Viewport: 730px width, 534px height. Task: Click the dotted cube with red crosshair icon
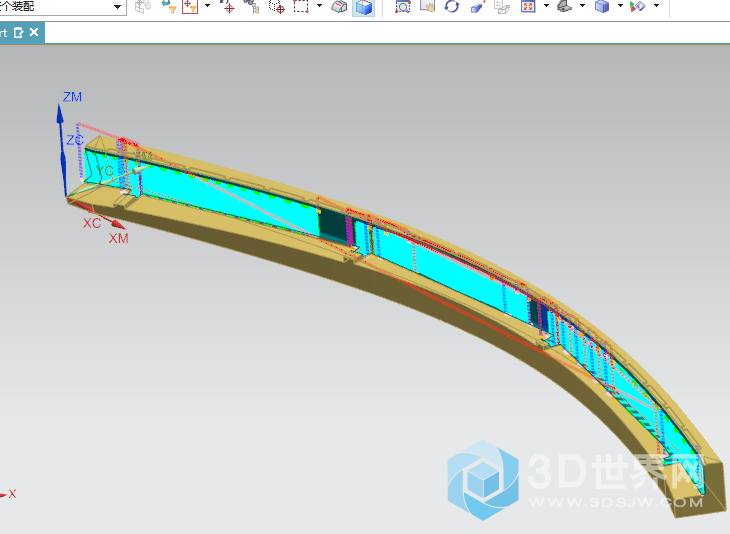tap(277, 7)
